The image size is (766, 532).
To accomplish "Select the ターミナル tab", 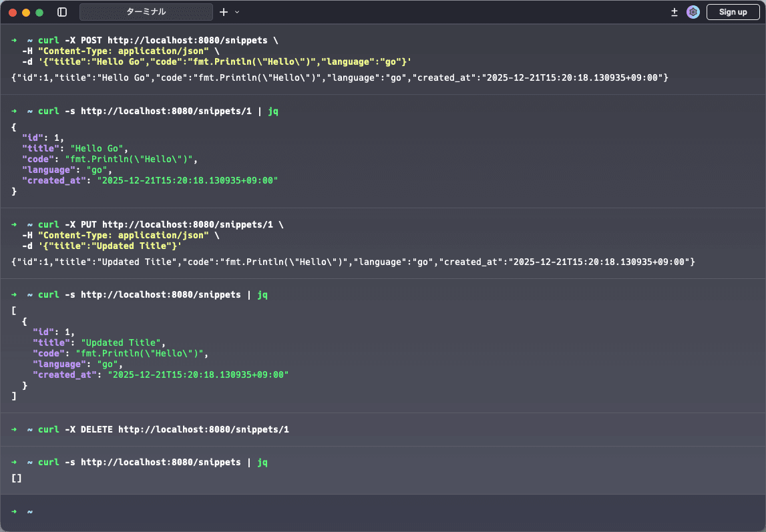I will (x=146, y=12).
